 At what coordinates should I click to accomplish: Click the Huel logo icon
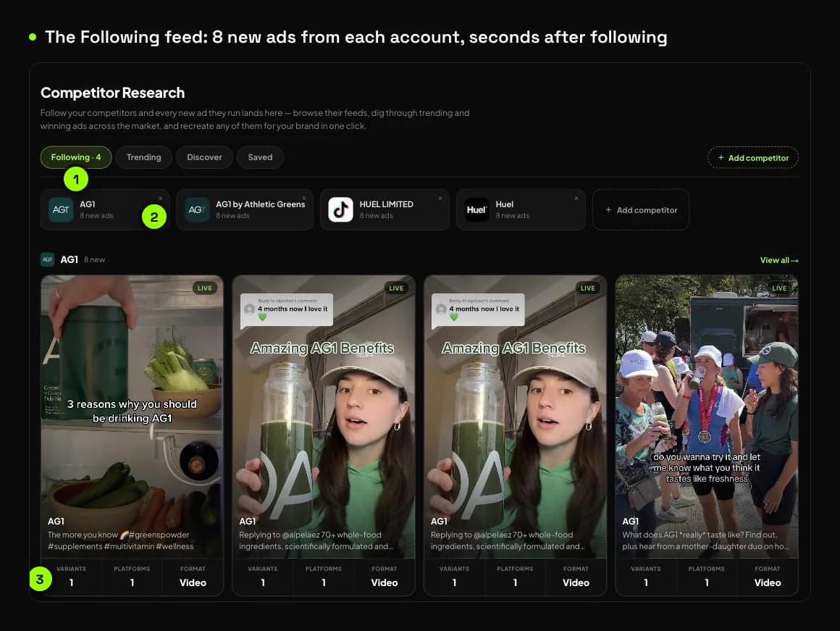[x=476, y=209]
